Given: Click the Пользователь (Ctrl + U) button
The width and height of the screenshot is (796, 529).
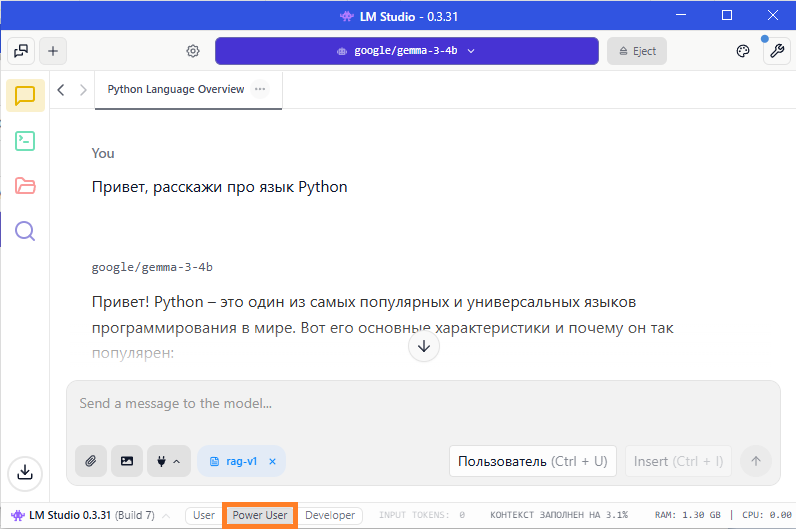Looking at the screenshot, I should [x=532, y=461].
